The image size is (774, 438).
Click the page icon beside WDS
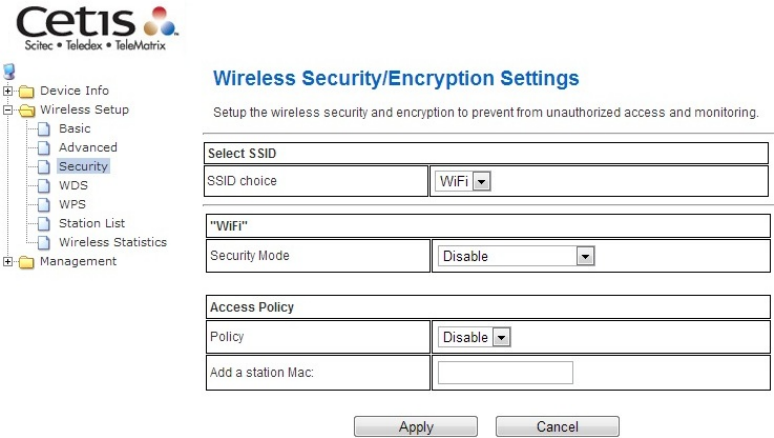click(44, 186)
